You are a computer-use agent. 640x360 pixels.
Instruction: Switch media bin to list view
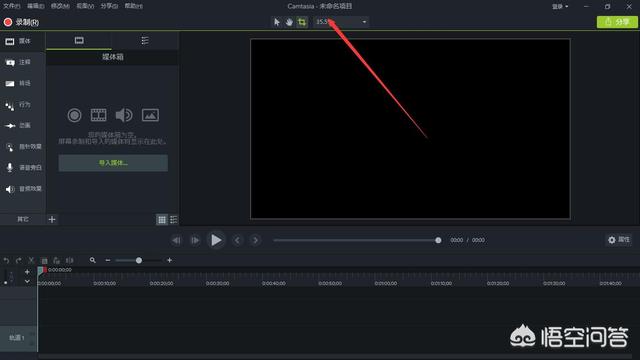pos(173,220)
